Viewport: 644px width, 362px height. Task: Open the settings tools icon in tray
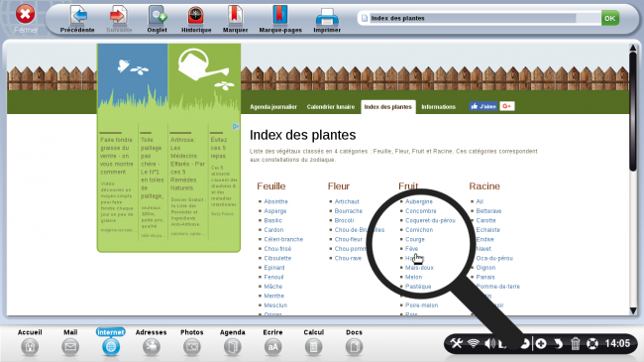click(x=457, y=343)
